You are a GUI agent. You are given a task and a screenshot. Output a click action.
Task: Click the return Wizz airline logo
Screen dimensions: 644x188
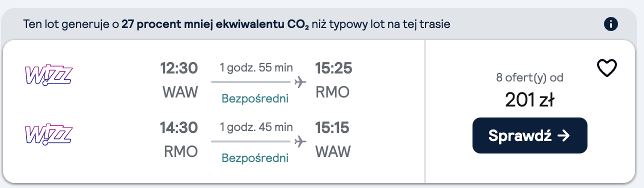(49, 135)
